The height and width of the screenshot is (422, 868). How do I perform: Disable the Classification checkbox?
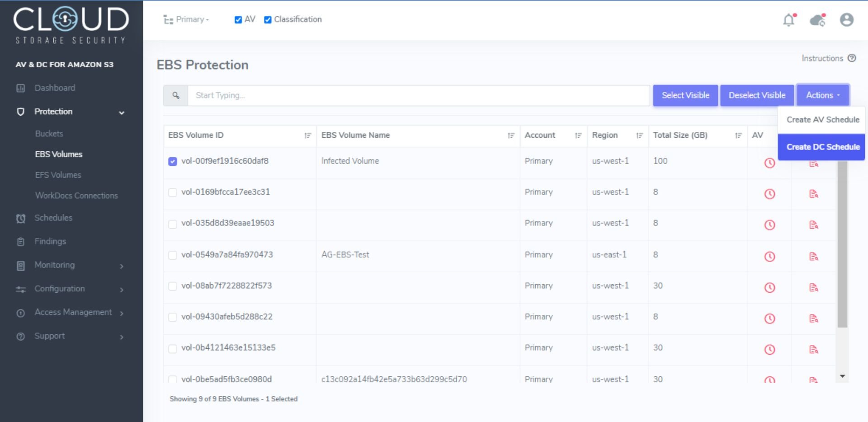click(x=268, y=19)
